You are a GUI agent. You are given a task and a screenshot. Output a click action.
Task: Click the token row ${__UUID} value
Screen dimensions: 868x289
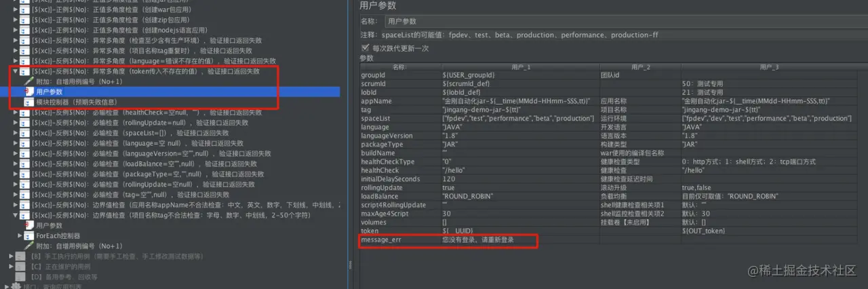point(520,231)
